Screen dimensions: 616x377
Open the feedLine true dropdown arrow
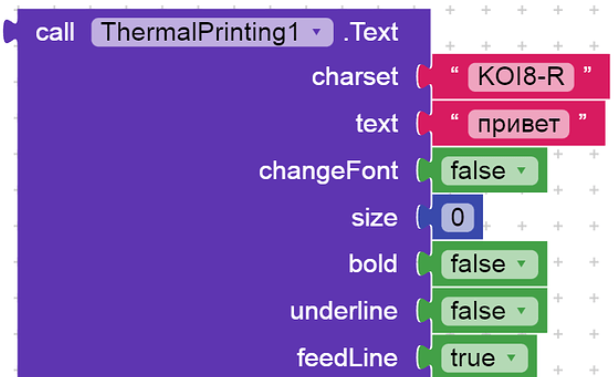(x=511, y=358)
